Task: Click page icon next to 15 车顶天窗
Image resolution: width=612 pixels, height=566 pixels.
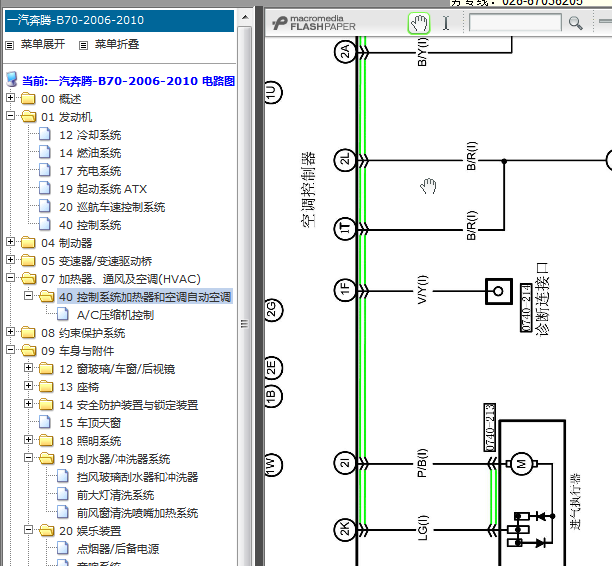Action: pyautogui.click(x=45, y=422)
